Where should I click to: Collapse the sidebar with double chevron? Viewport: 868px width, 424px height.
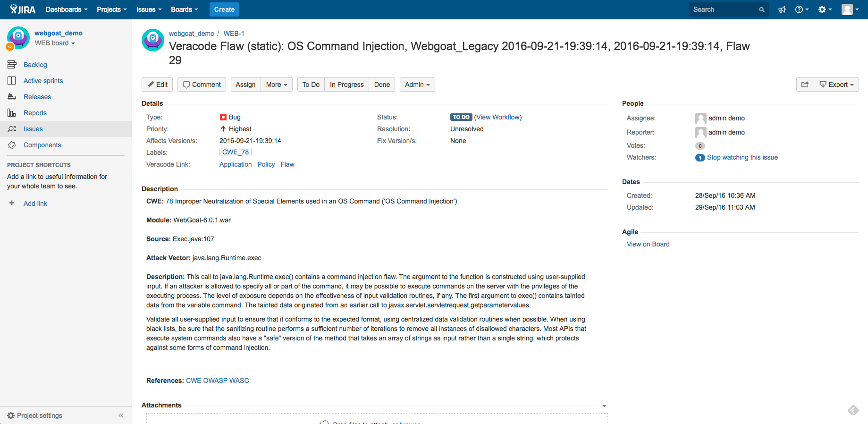click(x=121, y=416)
